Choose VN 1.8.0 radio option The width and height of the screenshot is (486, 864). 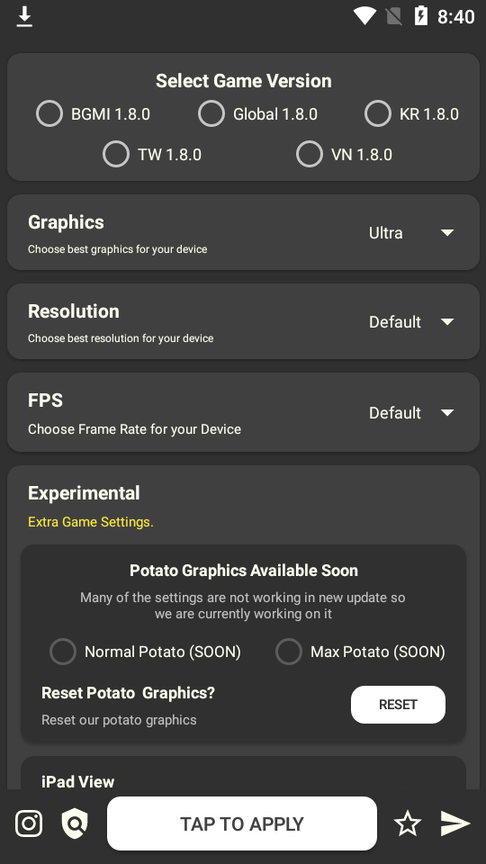coord(344,154)
